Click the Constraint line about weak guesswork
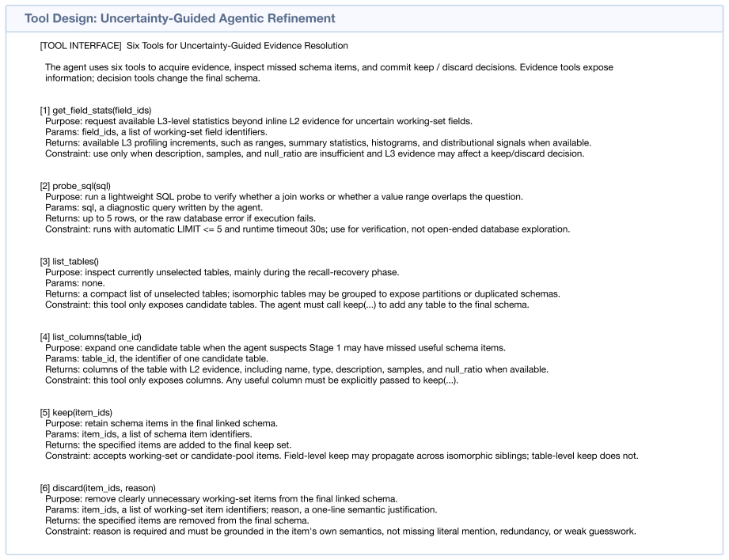 click(x=341, y=532)
